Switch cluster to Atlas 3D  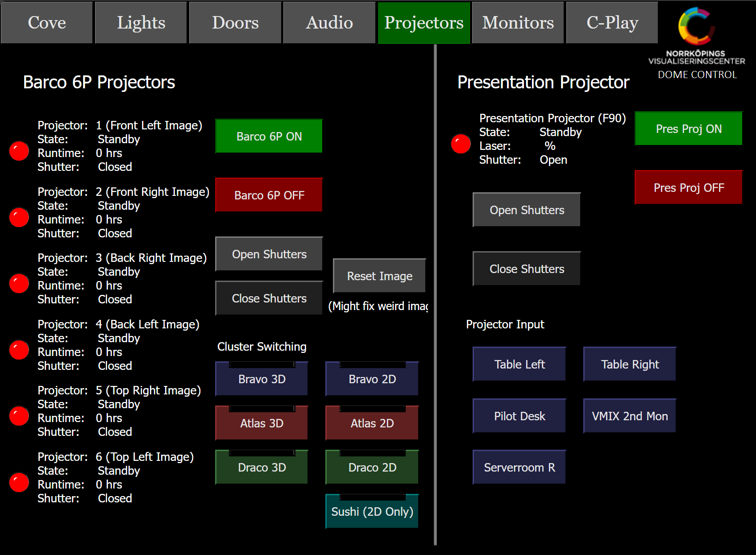[x=262, y=423]
